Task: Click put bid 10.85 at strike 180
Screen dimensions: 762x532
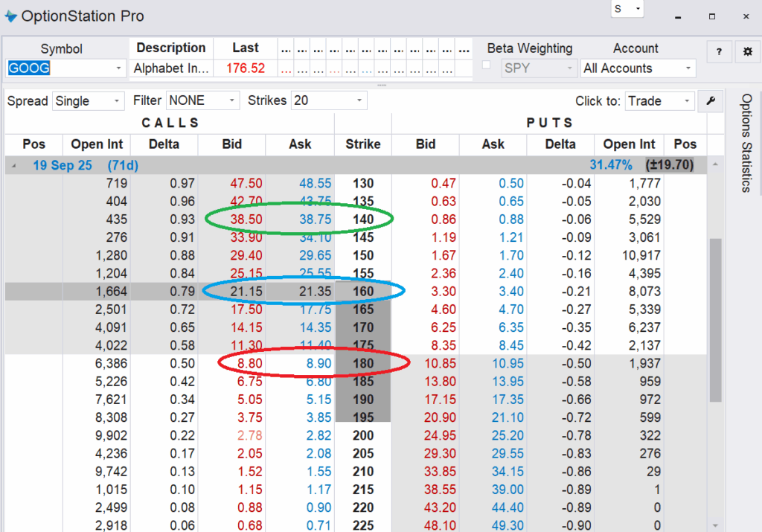Action: tap(440, 363)
